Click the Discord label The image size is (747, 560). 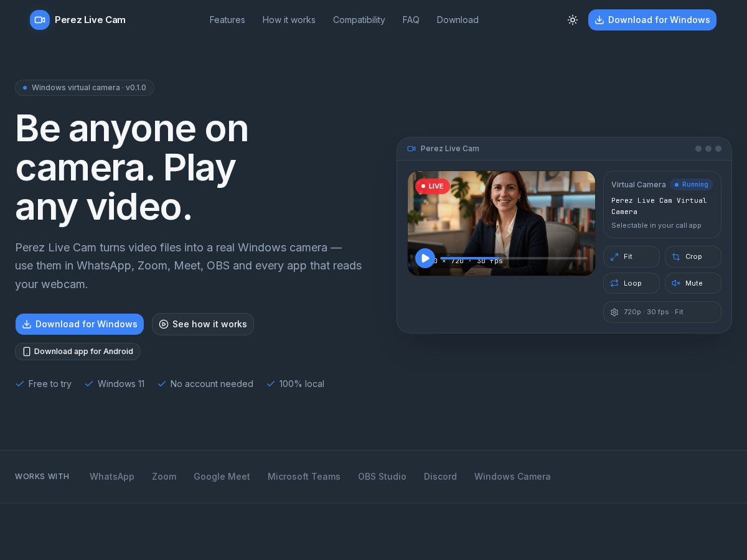[x=440, y=477]
